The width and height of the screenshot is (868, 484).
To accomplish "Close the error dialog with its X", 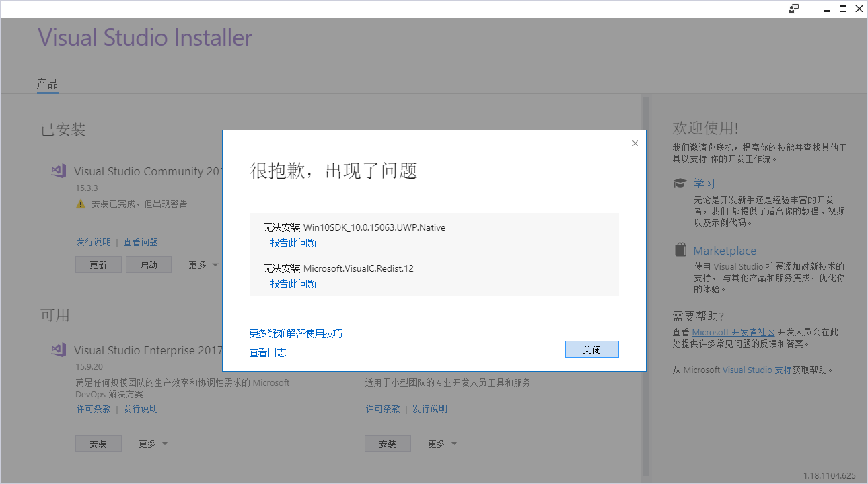I will [x=635, y=143].
